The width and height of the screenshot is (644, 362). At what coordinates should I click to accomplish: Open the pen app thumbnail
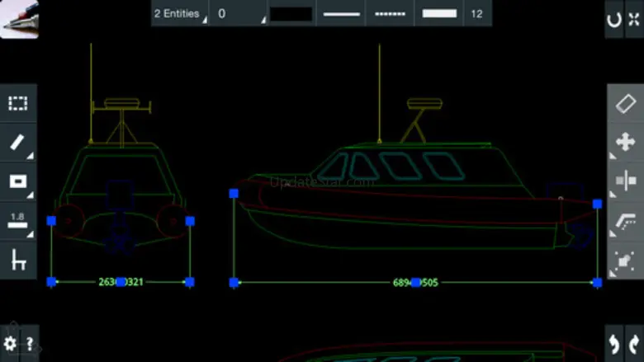[19, 19]
